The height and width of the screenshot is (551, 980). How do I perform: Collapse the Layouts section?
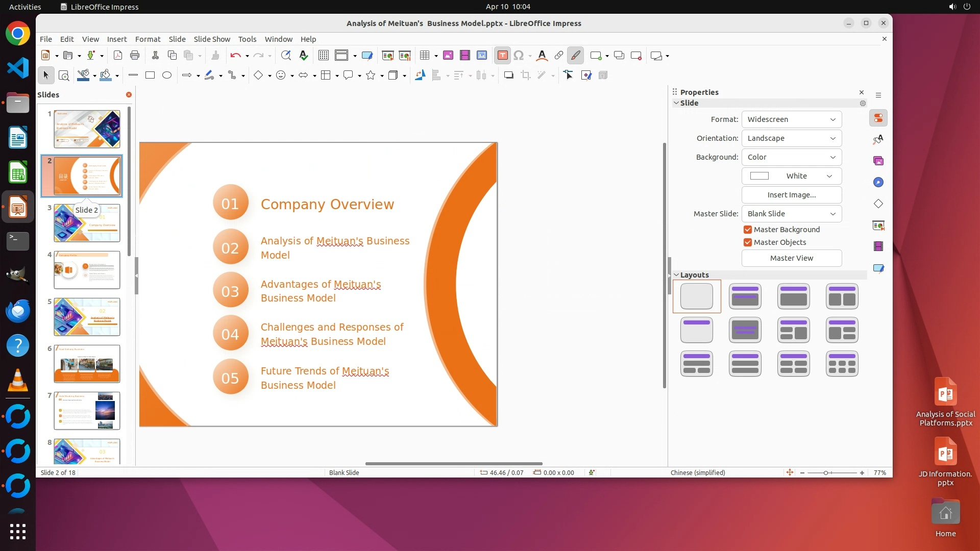pos(676,275)
